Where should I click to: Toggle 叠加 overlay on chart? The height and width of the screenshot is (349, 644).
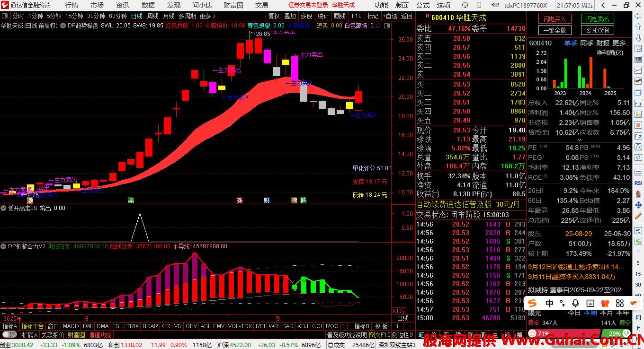click(290, 16)
